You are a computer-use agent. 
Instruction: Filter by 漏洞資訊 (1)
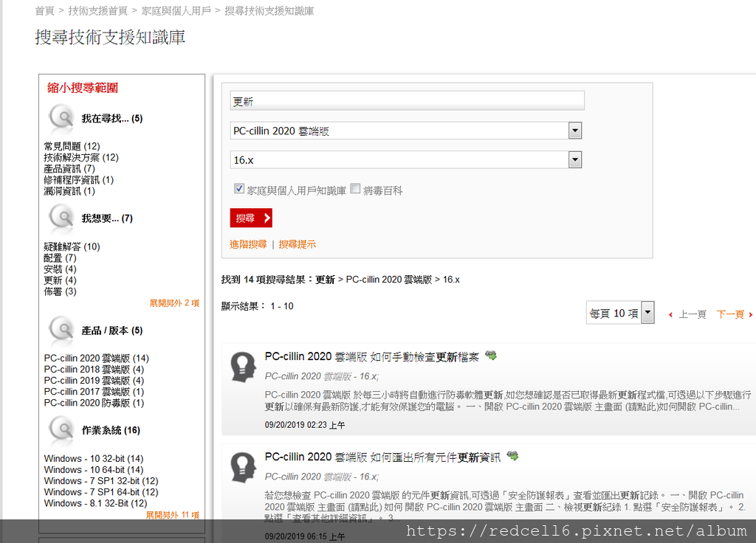pos(69,191)
